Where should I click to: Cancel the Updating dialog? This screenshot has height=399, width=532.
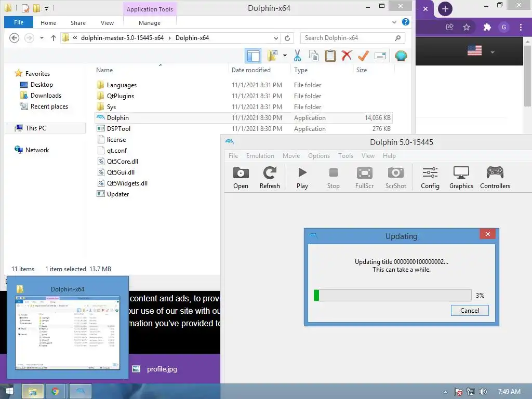470,311
